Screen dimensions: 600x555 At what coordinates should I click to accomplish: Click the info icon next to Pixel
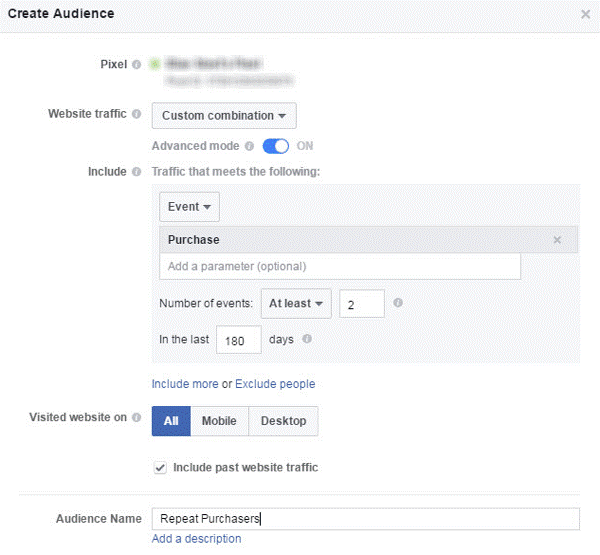[136, 64]
